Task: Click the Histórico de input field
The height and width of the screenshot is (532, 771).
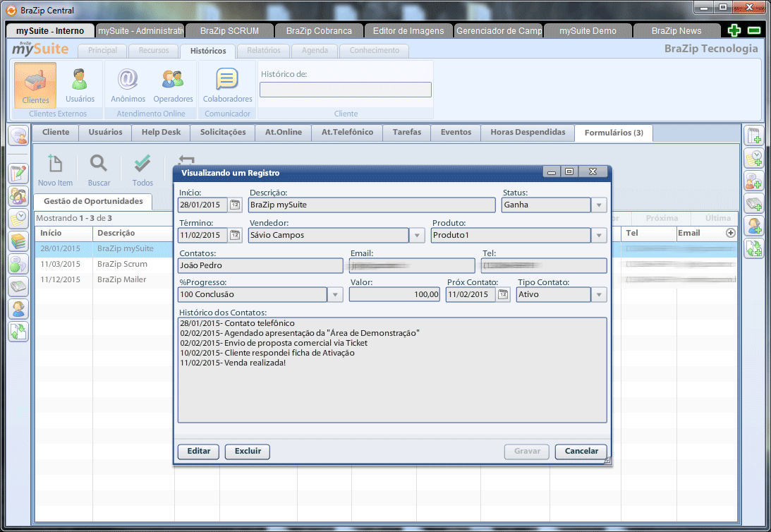Action: pyautogui.click(x=346, y=90)
